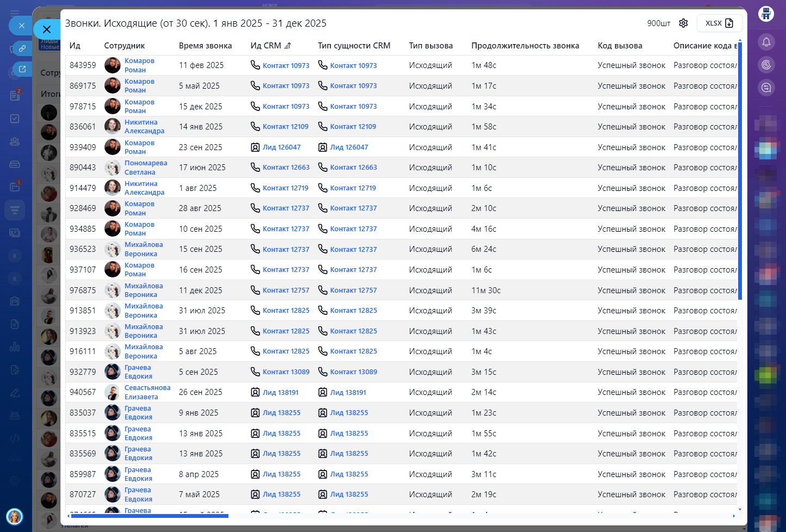Click lead icon beside Лид 126047 in Ид CRM
786x532 pixels.
pyautogui.click(x=255, y=147)
